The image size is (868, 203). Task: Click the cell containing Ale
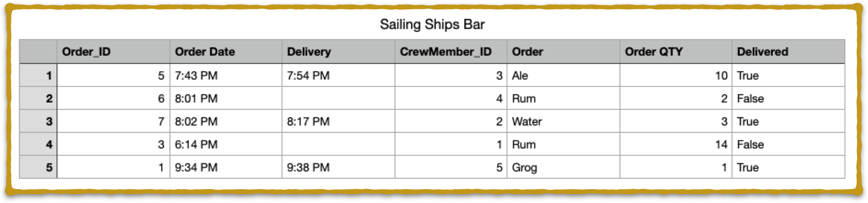[563, 75]
